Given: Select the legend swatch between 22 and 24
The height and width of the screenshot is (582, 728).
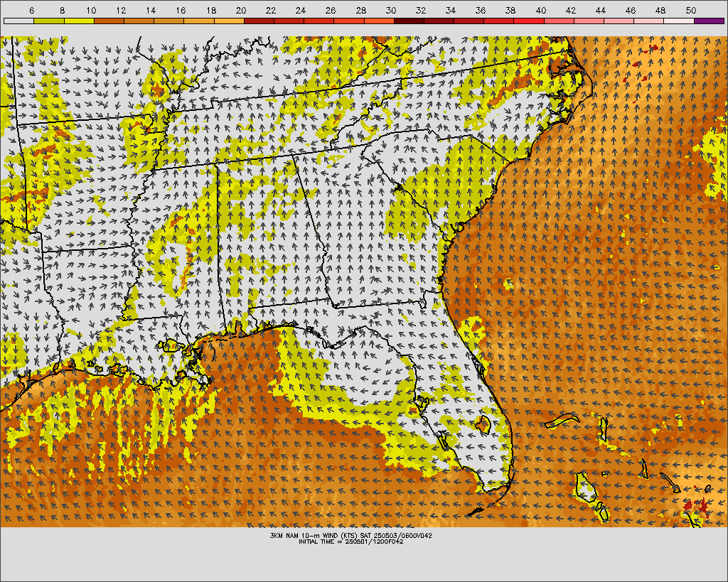Looking at the screenshot, I should [289, 21].
